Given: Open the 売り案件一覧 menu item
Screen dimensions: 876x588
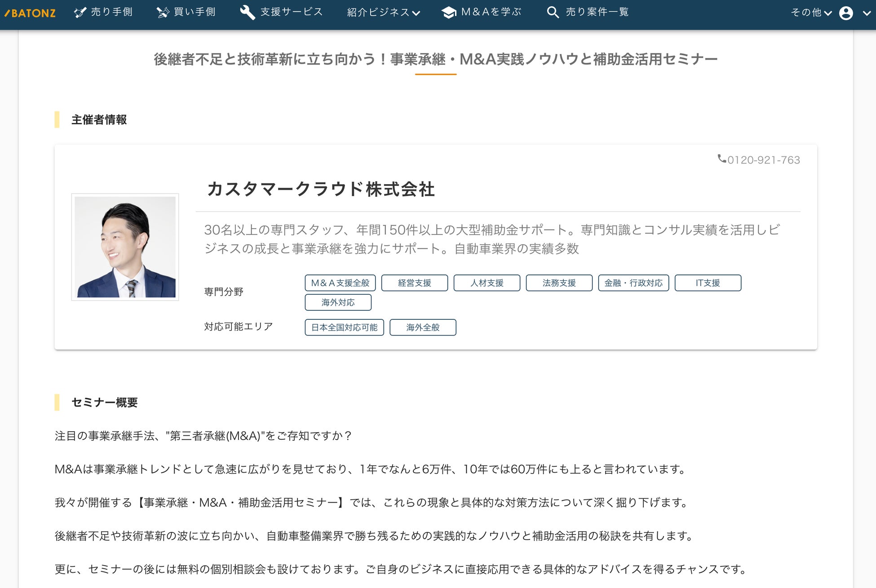Looking at the screenshot, I should point(597,12).
